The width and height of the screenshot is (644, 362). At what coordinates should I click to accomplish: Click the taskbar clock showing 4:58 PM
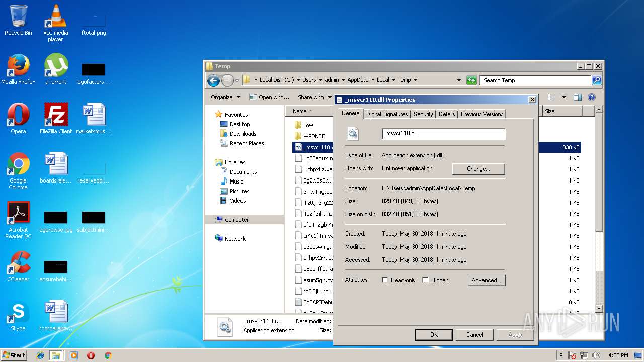pyautogui.click(x=618, y=355)
